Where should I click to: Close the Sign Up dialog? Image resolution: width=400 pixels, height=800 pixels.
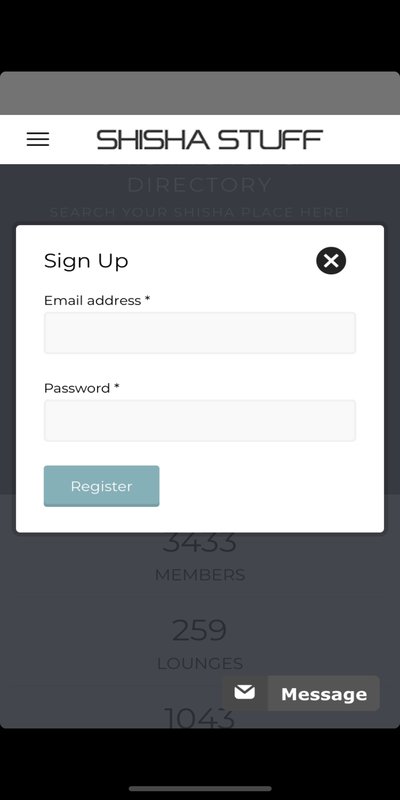click(x=331, y=261)
